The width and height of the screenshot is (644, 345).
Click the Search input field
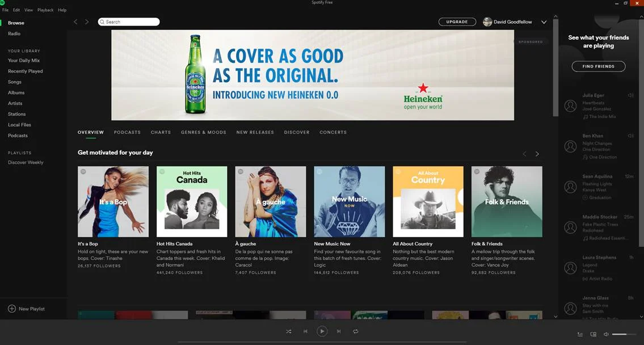(129, 22)
